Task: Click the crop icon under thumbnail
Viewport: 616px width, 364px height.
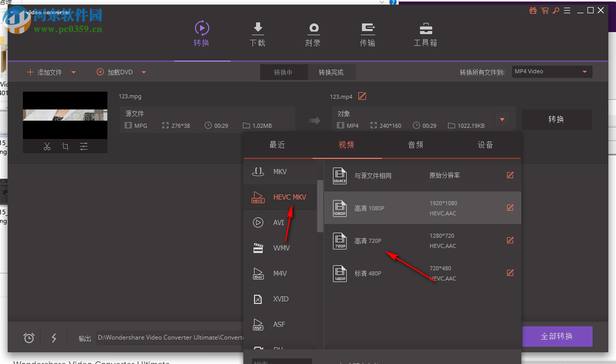Action: pyautogui.click(x=65, y=147)
